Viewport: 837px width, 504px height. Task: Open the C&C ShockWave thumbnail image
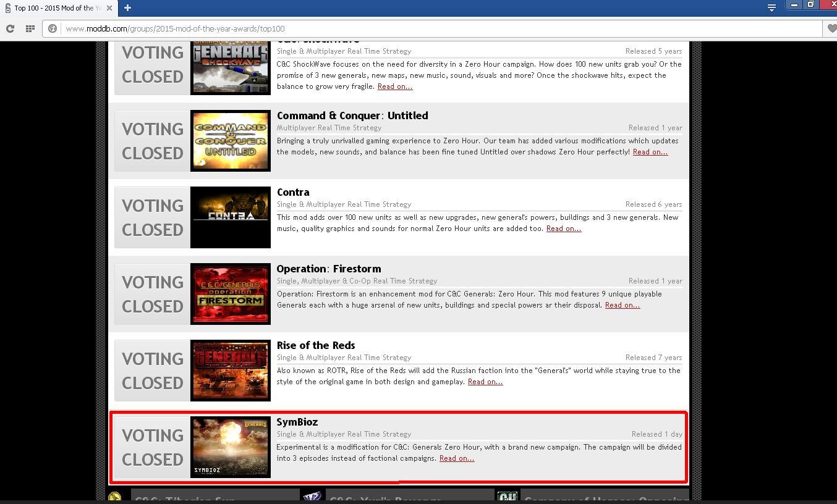pos(230,68)
